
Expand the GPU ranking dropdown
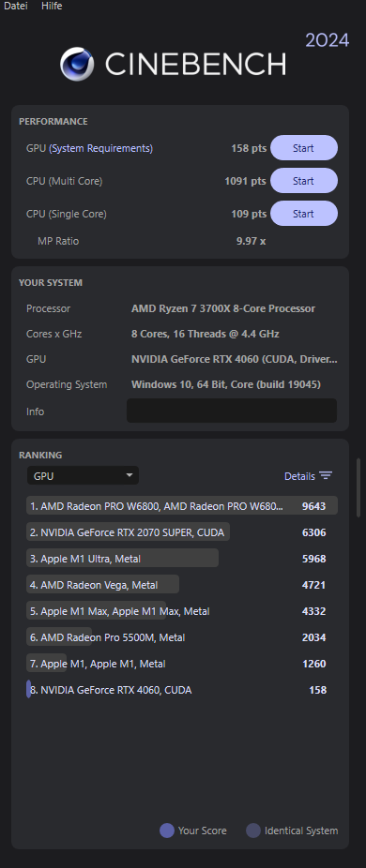tap(83, 475)
